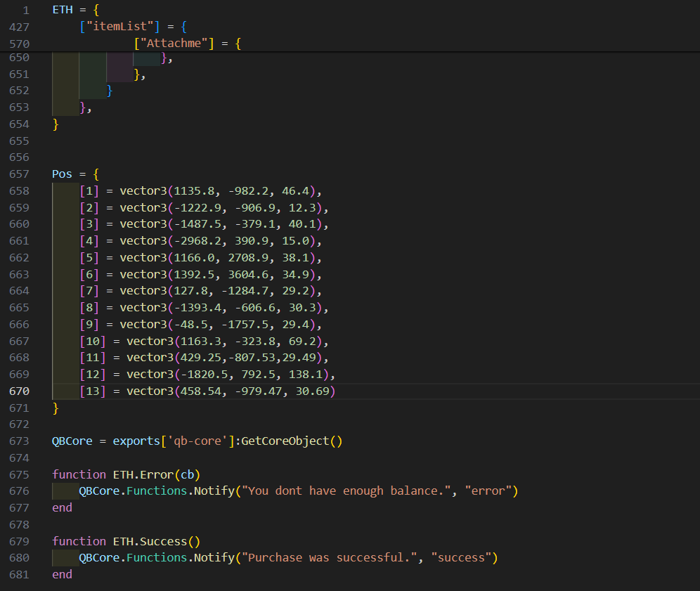
Task: Click line number 675
Action: tap(19, 474)
